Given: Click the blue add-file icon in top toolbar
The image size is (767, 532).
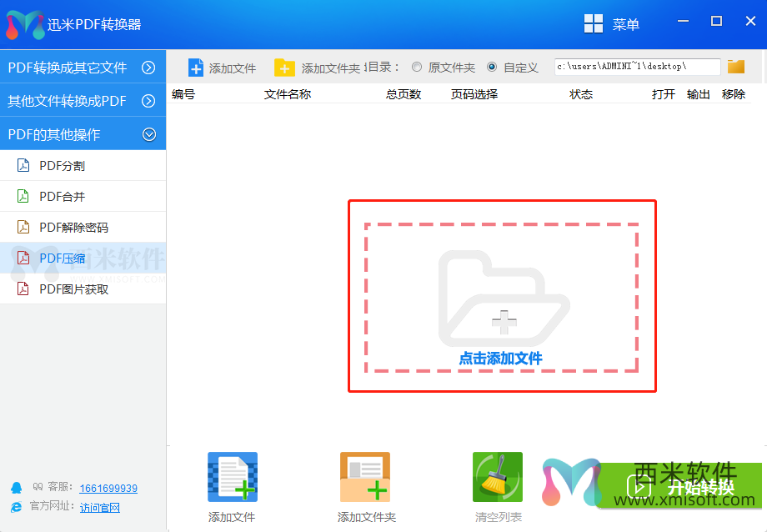Looking at the screenshot, I should (x=196, y=68).
